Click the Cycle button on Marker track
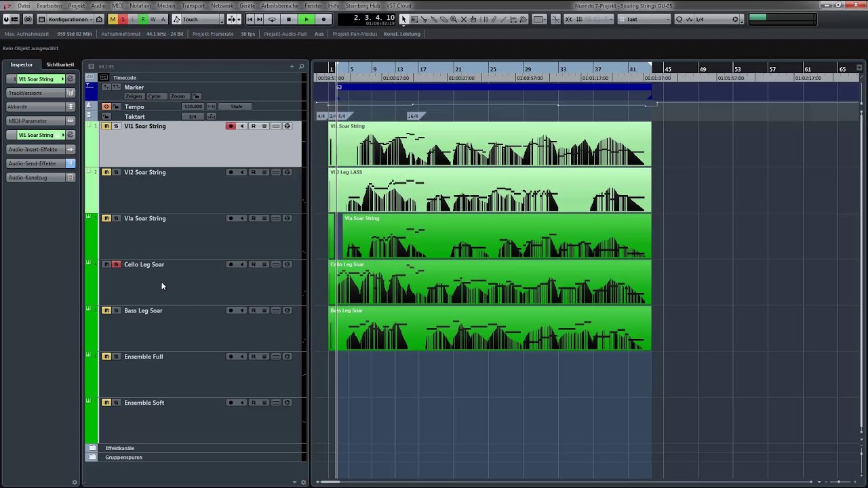 [157, 96]
